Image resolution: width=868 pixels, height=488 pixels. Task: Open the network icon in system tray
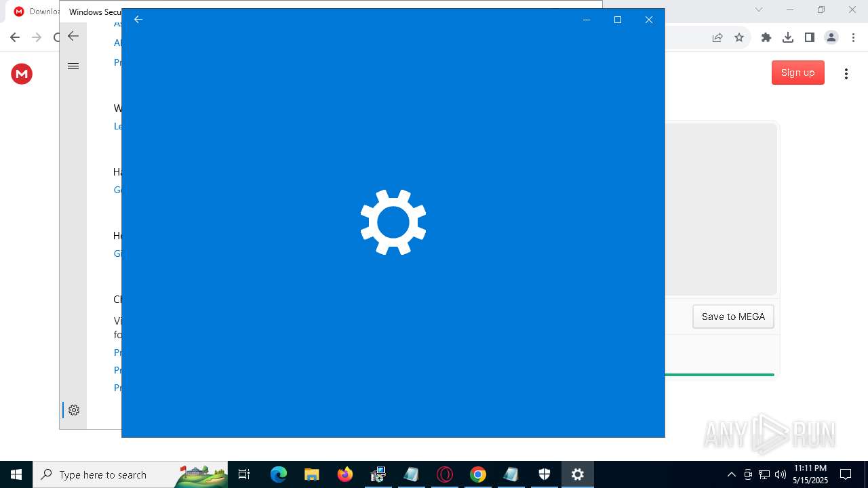[x=764, y=474]
